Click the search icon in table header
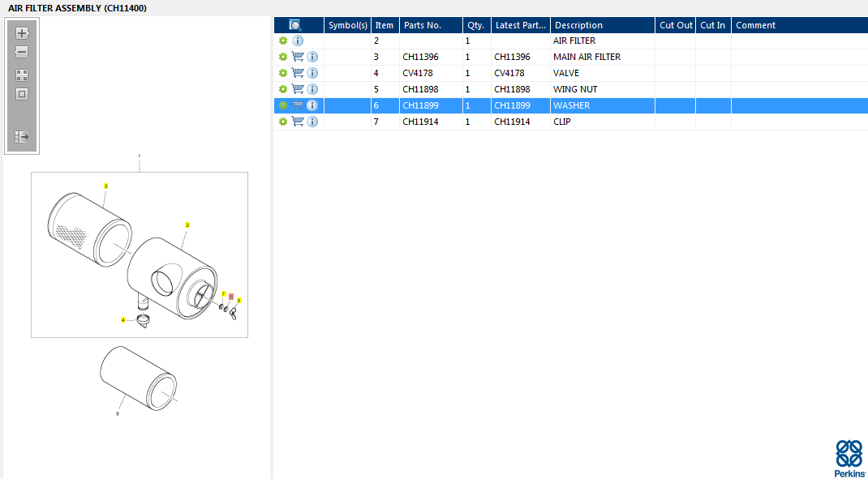 tap(295, 25)
